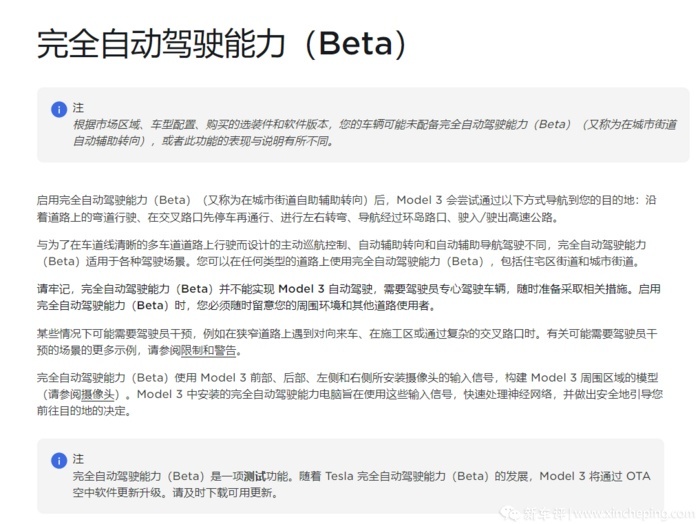This screenshot has height=524, width=700.
Task: Click the 完全自动驾驶能力 (Beta) page heading
Action: [221, 44]
